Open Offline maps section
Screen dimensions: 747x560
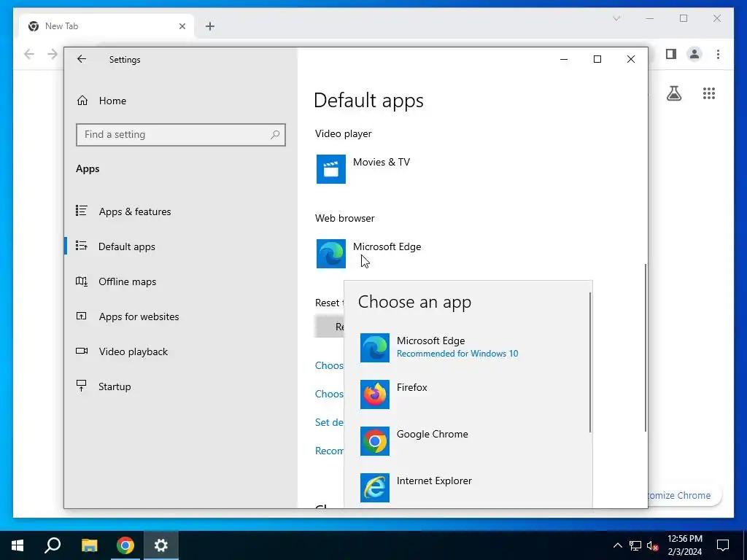coord(127,281)
